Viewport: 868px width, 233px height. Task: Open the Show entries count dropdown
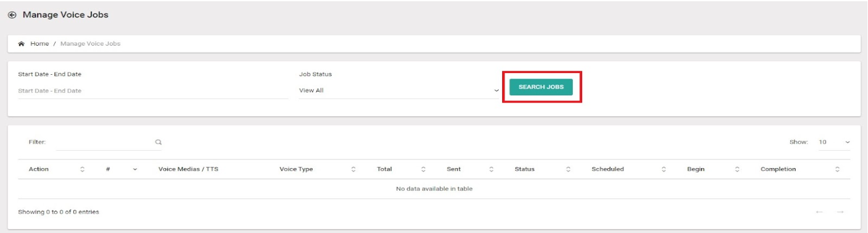pos(834,142)
